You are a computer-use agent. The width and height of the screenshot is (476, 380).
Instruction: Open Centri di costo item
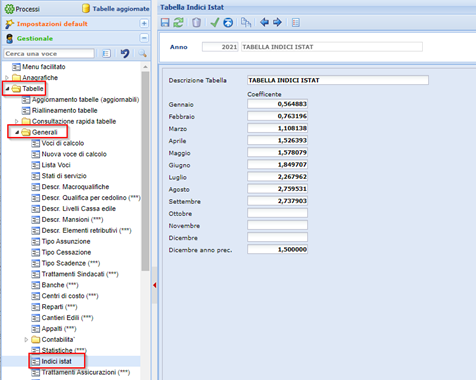point(65,296)
